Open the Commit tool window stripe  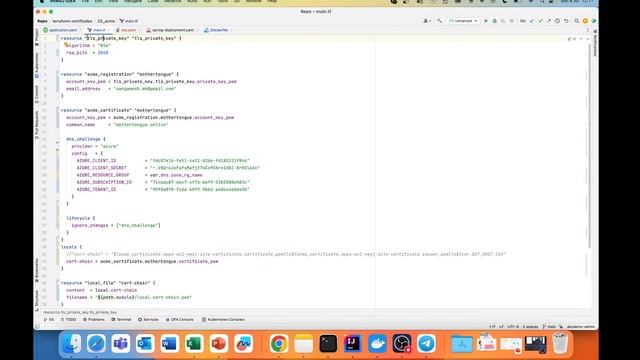coord(37,94)
